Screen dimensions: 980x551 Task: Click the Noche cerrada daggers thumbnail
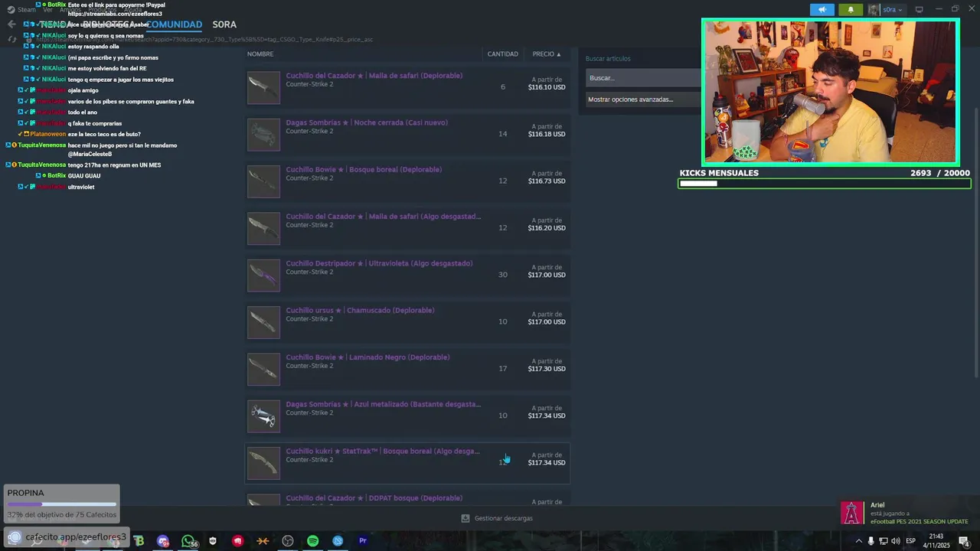click(264, 134)
